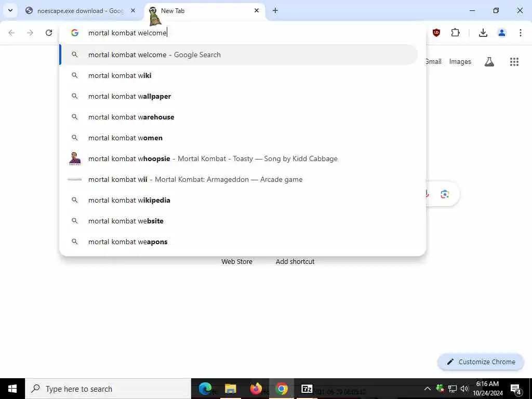Select 'mortal kombat warehouse' suggestion
The height and width of the screenshot is (399, 532).
[x=239, y=117]
